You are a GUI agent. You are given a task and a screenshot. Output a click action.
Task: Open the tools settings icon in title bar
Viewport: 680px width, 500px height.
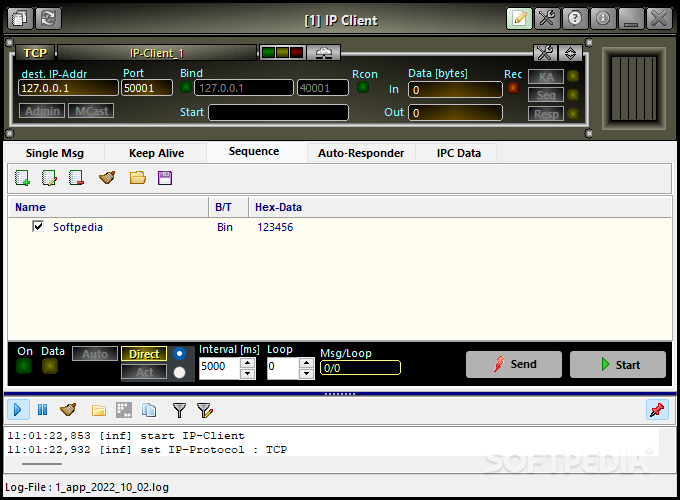tap(547, 19)
